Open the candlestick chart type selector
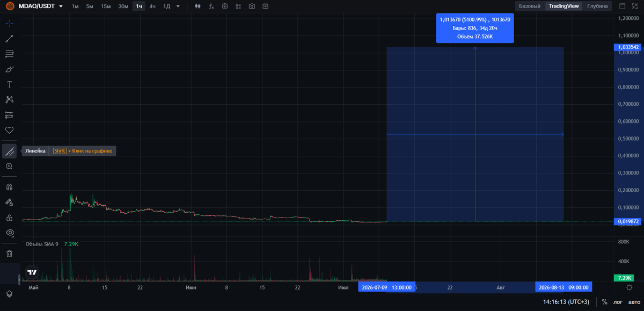644x311 pixels. click(x=197, y=6)
